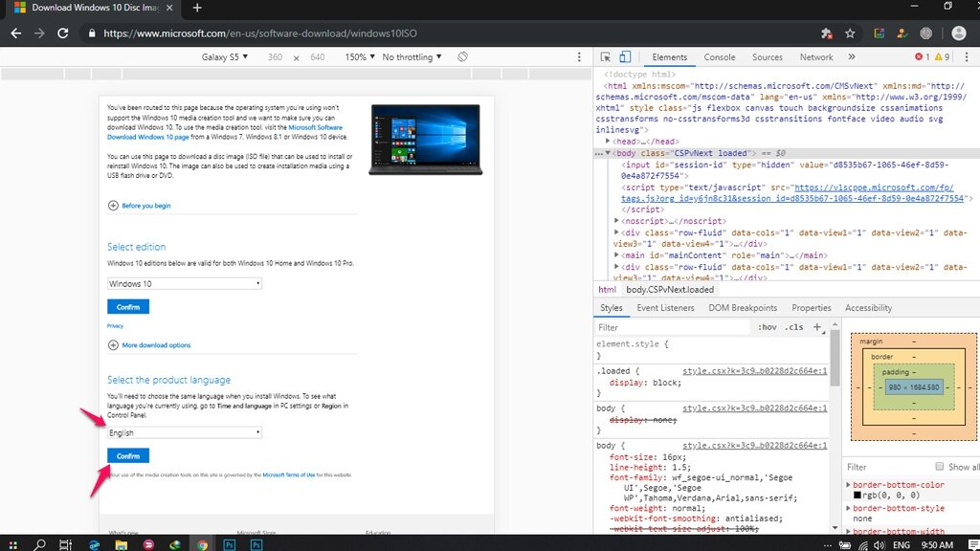Click the styles Filter input

[x=673, y=327]
